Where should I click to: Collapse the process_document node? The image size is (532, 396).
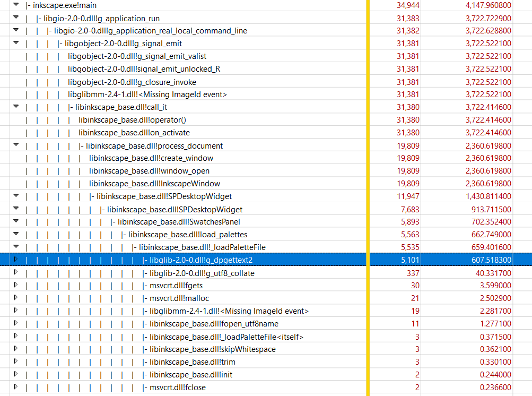pyautogui.click(x=16, y=145)
